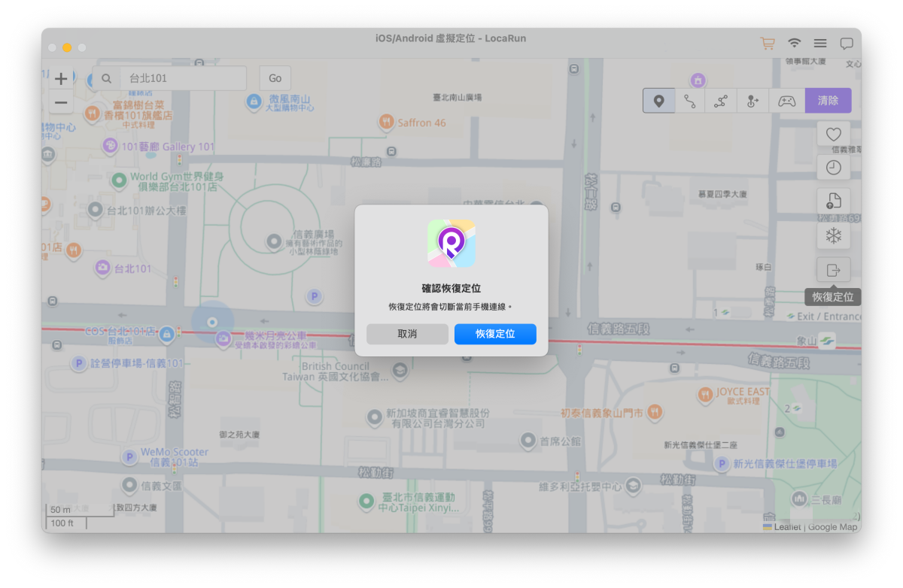The height and width of the screenshot is (588, 903).
Task: Open the feedback chat bubble icon
Action: click(847, 44)
